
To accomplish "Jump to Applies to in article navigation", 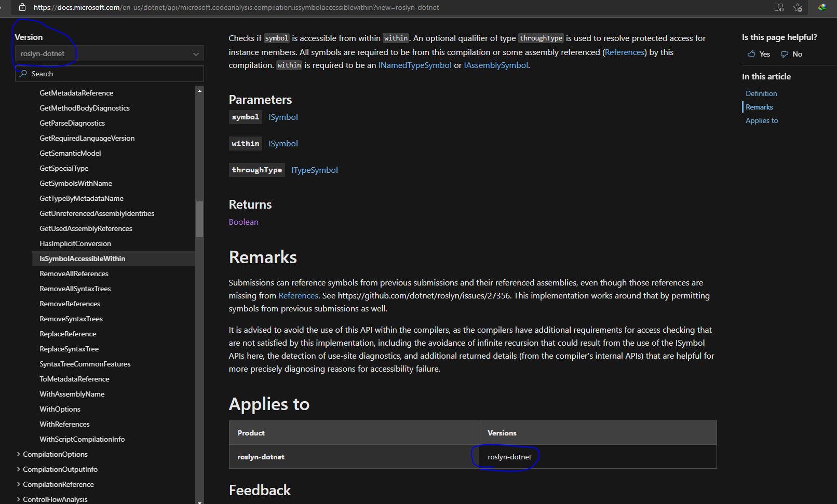I will (x=761, y=120).
